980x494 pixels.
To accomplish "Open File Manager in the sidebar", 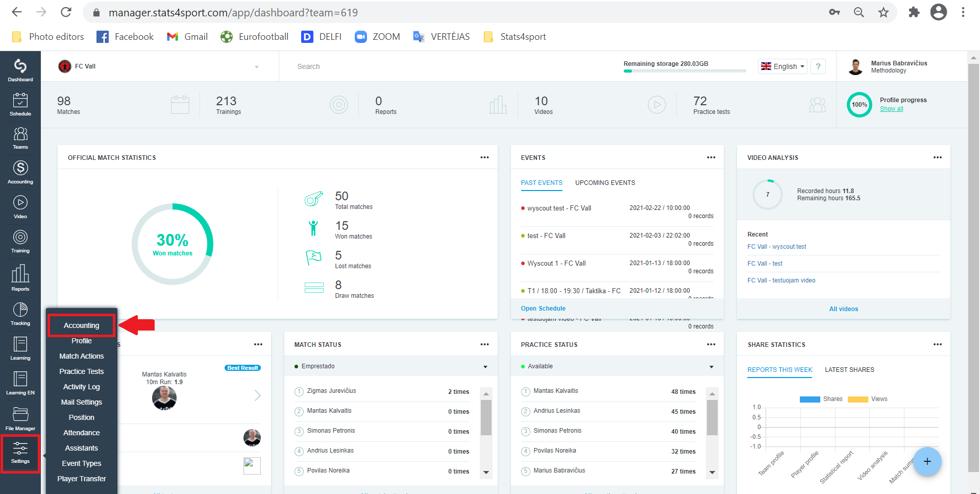I will click(20, 419).
